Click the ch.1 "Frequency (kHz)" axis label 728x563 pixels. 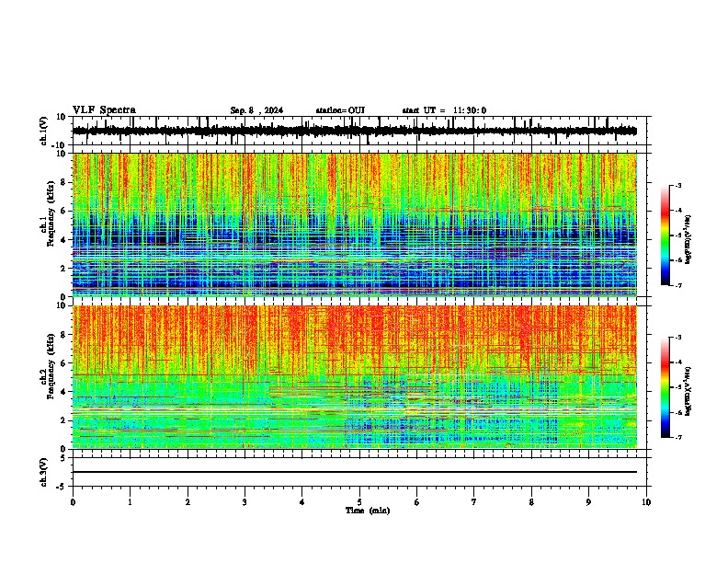click(51, 213)
